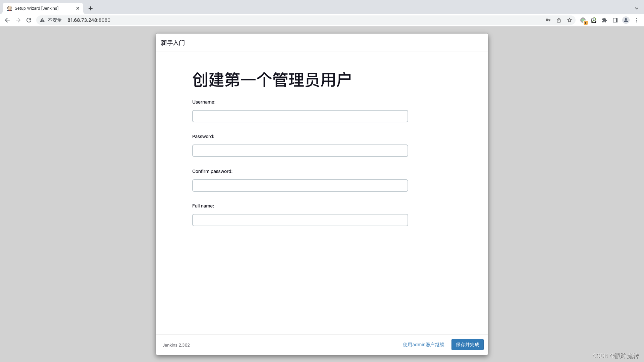This screenshot has width=644, height=362.
Task: Click the Confirm password: label
Action: tap(212, 171)
